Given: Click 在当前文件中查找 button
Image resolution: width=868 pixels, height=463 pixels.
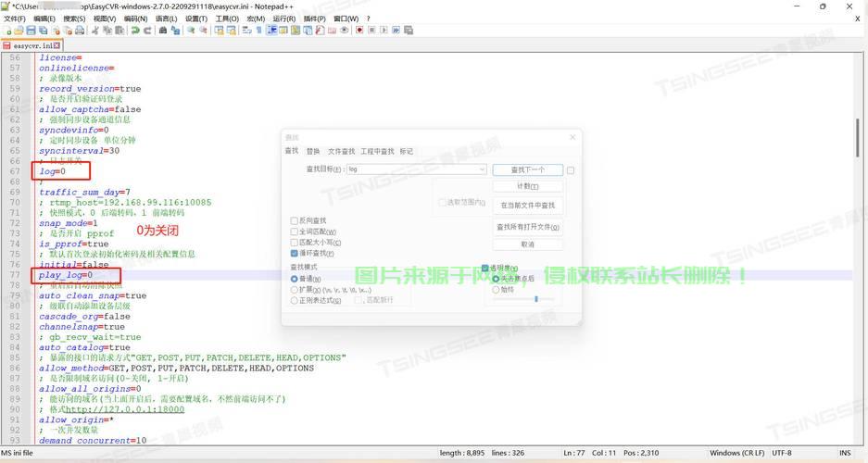Looking at the screenshot, I should point(527,206).
